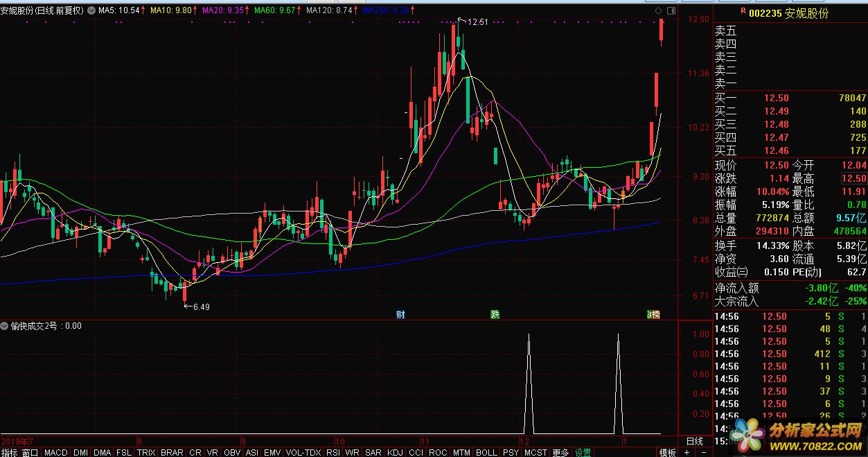Select the 指标 indicator mode
Viewport: 868px width, 457px height.
(x=10, y=452)
